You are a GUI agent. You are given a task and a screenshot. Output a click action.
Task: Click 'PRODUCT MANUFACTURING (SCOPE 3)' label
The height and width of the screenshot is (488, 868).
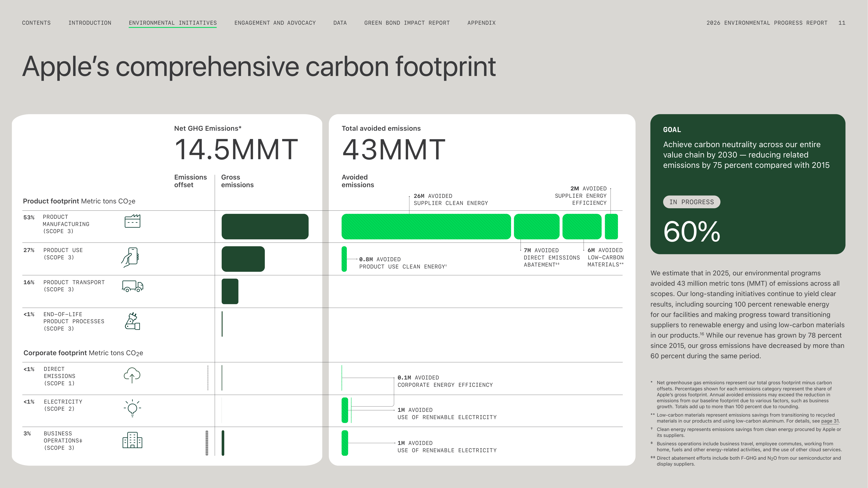tap(66, 224)
